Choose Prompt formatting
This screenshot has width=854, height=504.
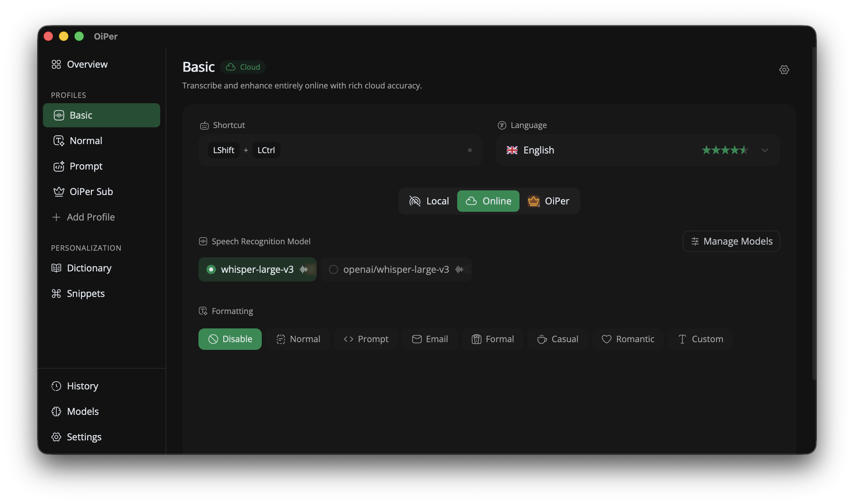click(366, 339)
